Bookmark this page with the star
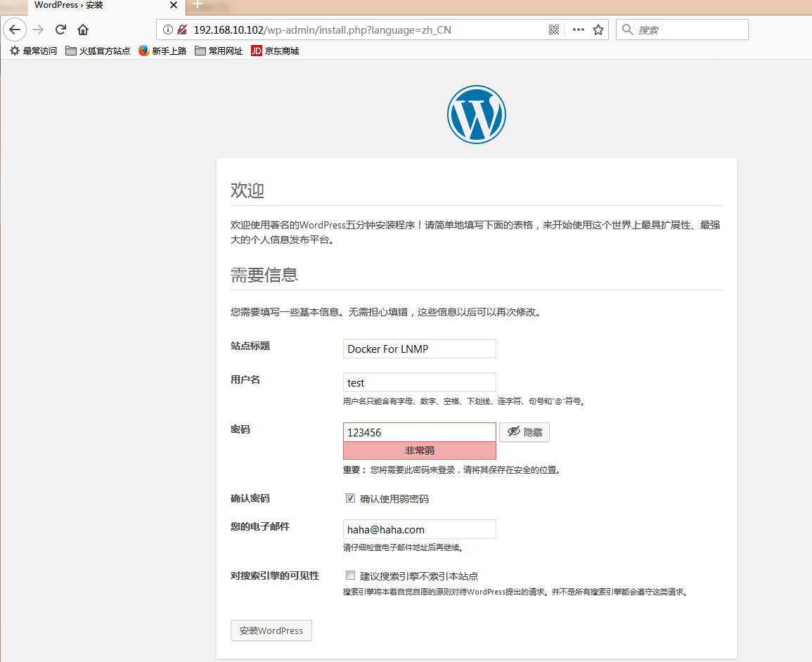Image resolution: width=812 pixels, height=662 pixels. [598, 30]
